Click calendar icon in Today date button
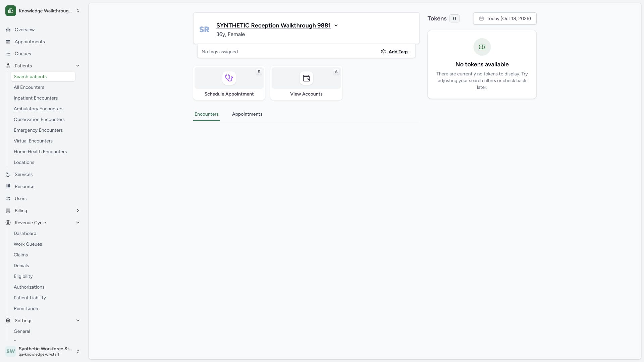The height and width of the screenshot is (362, 644). [481, 18]
